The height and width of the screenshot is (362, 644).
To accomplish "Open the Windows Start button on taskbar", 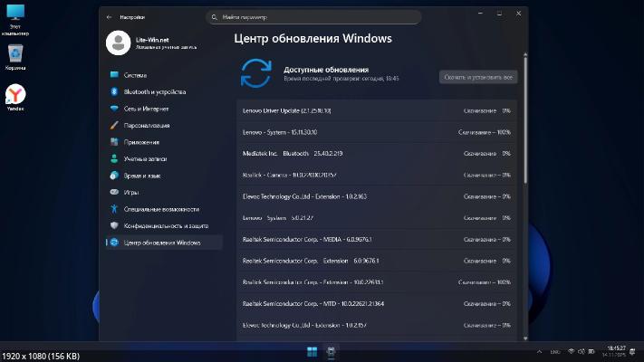I will [312, 351].
